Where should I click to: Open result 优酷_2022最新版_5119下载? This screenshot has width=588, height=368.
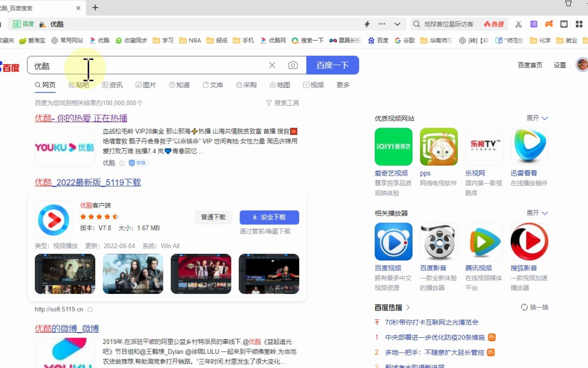point(88,182)
